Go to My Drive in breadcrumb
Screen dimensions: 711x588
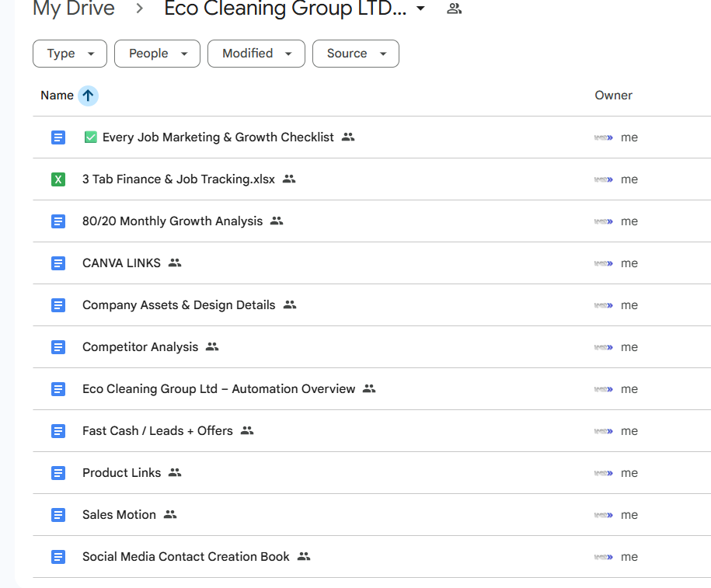coord(74,9)
